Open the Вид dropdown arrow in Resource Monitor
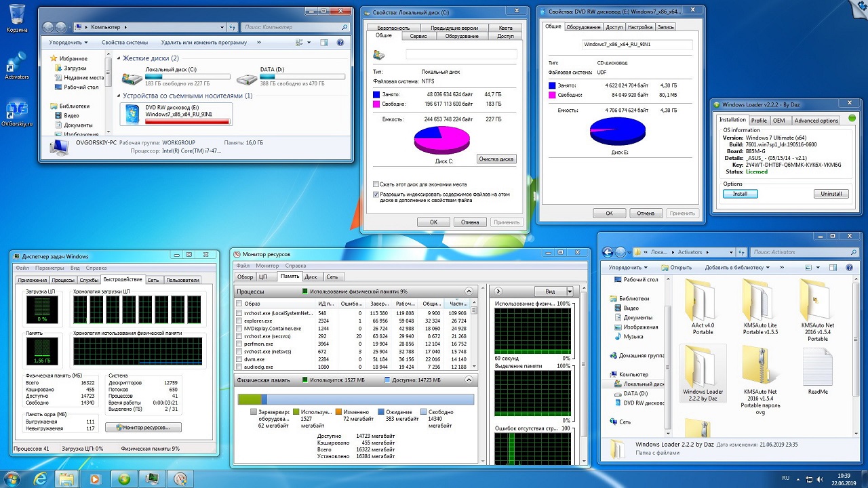 569,291
